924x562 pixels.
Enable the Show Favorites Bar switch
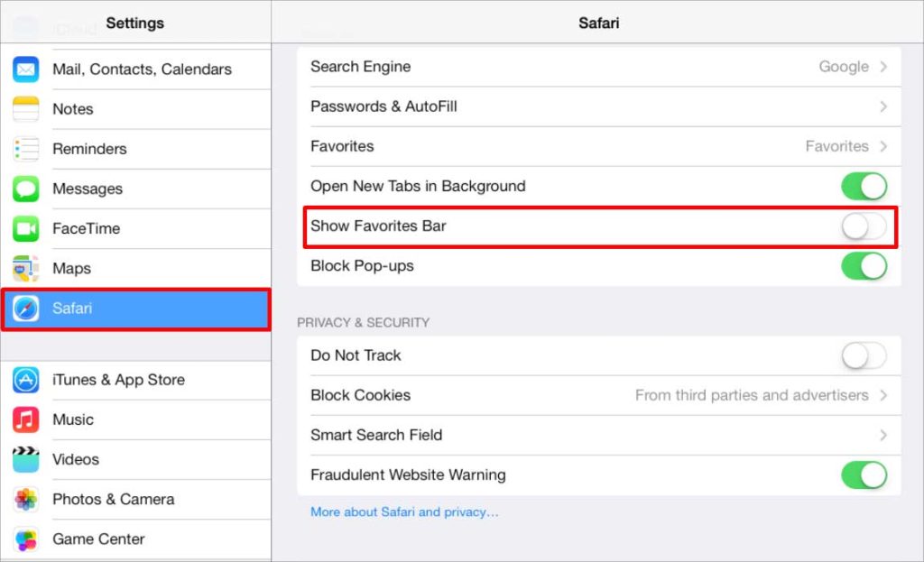[864, 226]
